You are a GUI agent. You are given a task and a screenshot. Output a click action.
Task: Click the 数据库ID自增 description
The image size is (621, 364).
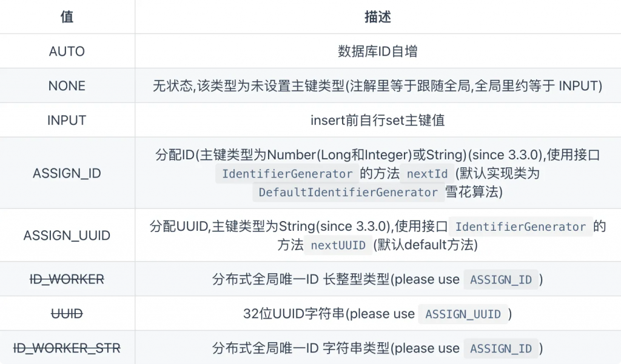coord(378,51)
